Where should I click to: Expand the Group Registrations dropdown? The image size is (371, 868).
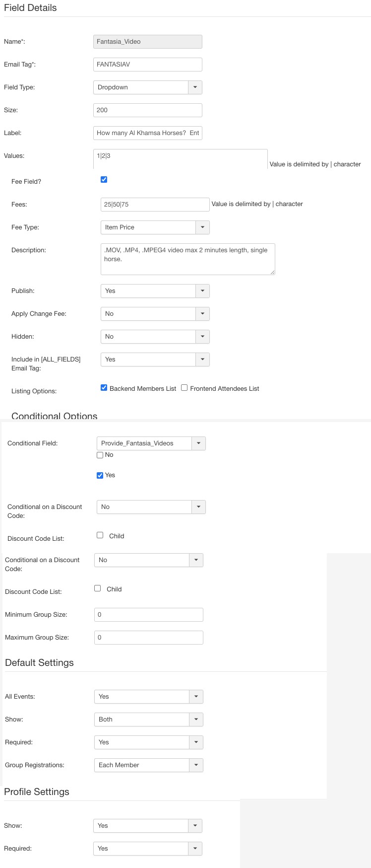(x=148, y=765)
